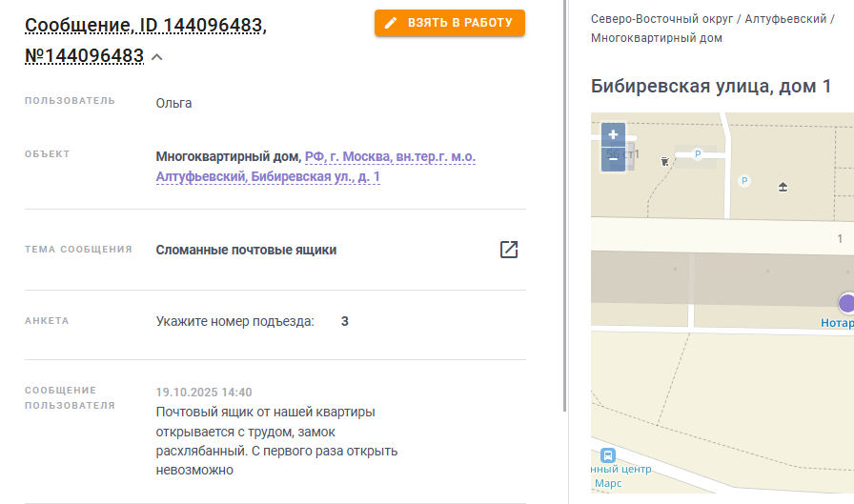Click the 'Взять в работу' button
Screen dimensions: 854x504
click(x=449, y=23)
